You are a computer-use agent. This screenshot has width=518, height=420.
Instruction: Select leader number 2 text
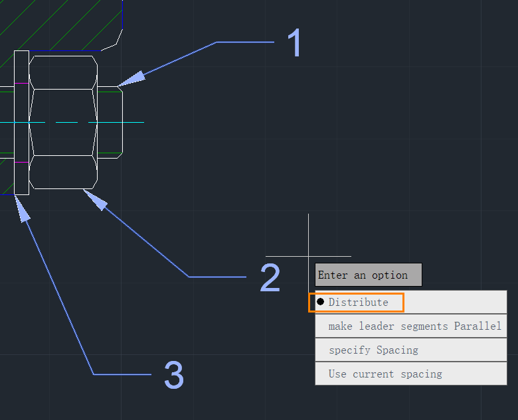270,278
